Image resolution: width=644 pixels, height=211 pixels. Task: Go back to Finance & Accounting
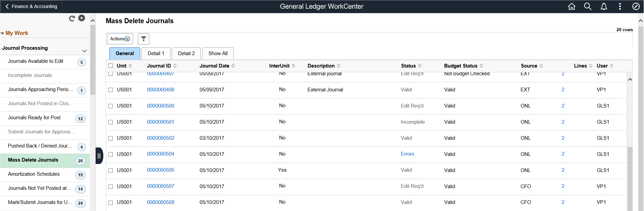point(32,6)
